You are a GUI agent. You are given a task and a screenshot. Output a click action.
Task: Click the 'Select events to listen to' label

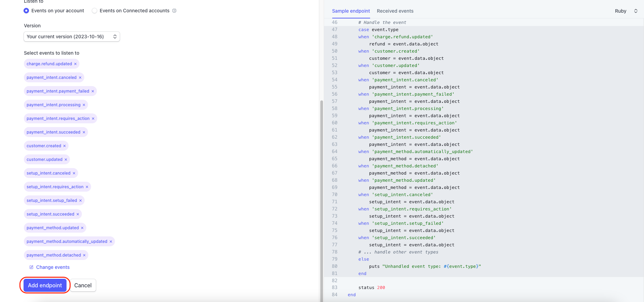tap(52, 53)
